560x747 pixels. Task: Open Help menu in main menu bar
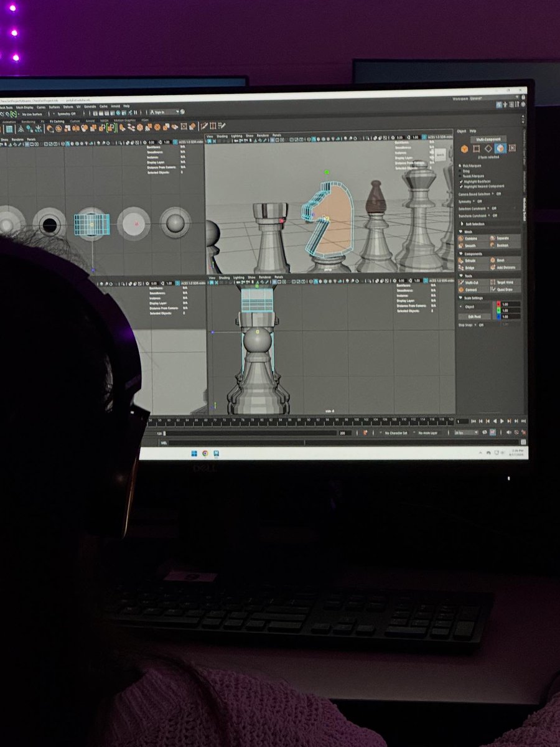coord(126,106)
